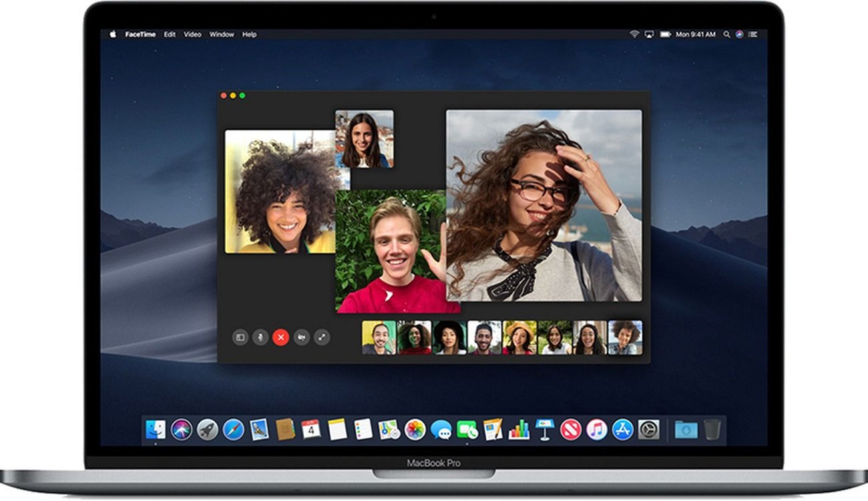This screenshot has width=868, height=501.
Task: Open Spotlight search from the menu bar
Action: pyautogui.click(x=726, y=33)
